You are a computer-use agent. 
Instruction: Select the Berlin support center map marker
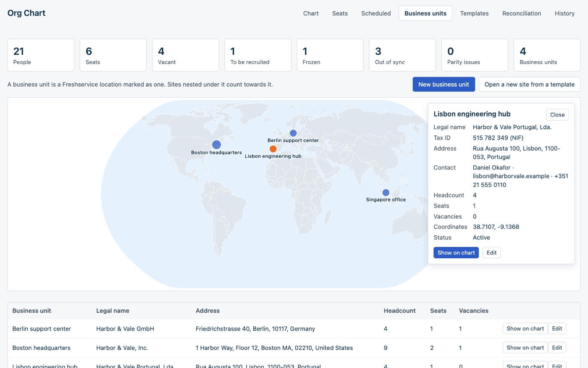[x=293, y=133]
